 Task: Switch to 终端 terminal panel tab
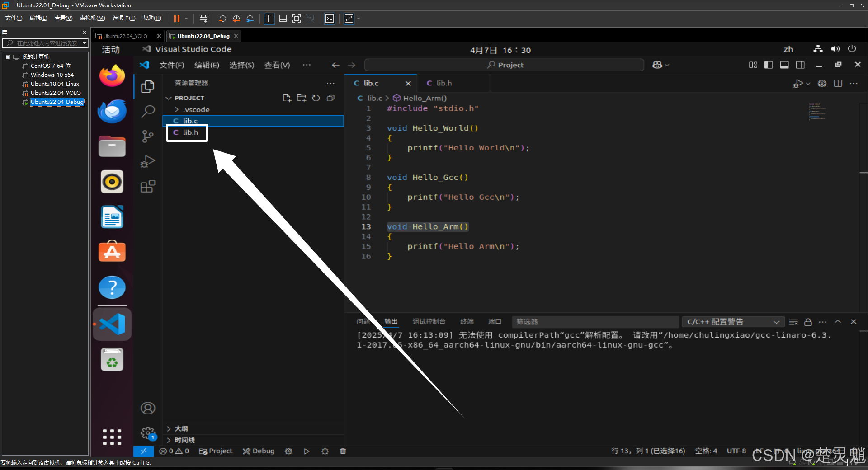click(x=467, y=322)
